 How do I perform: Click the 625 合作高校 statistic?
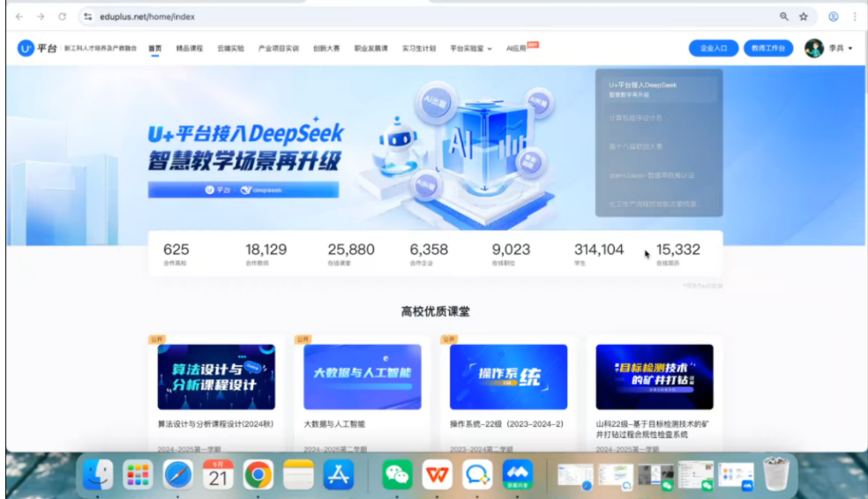click(176, 254)
